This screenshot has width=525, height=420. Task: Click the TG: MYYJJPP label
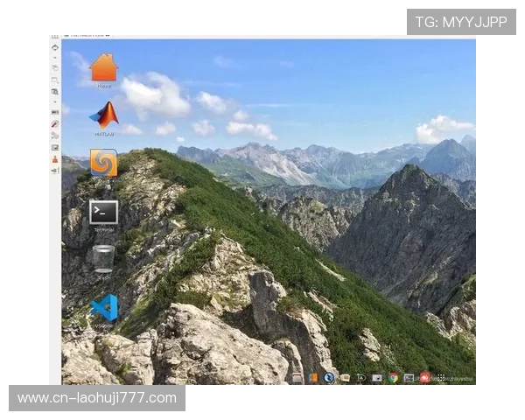(x=460, y=22)
